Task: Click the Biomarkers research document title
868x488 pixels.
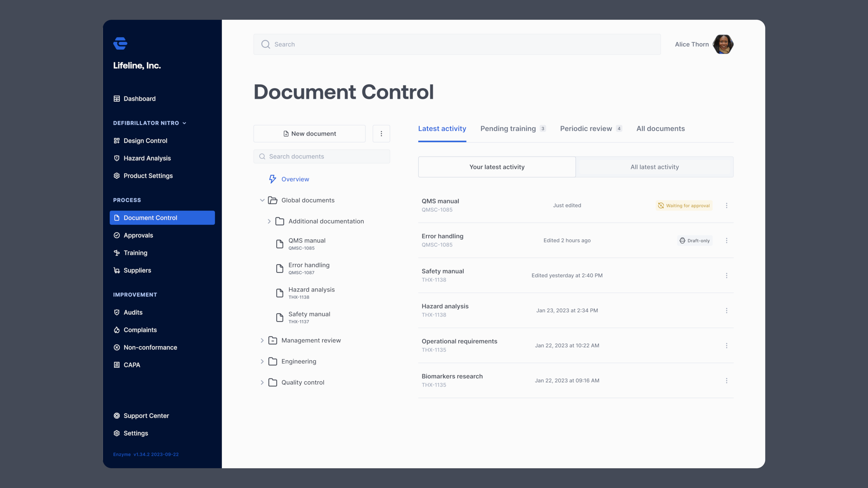Action: (x=452, y=376)
